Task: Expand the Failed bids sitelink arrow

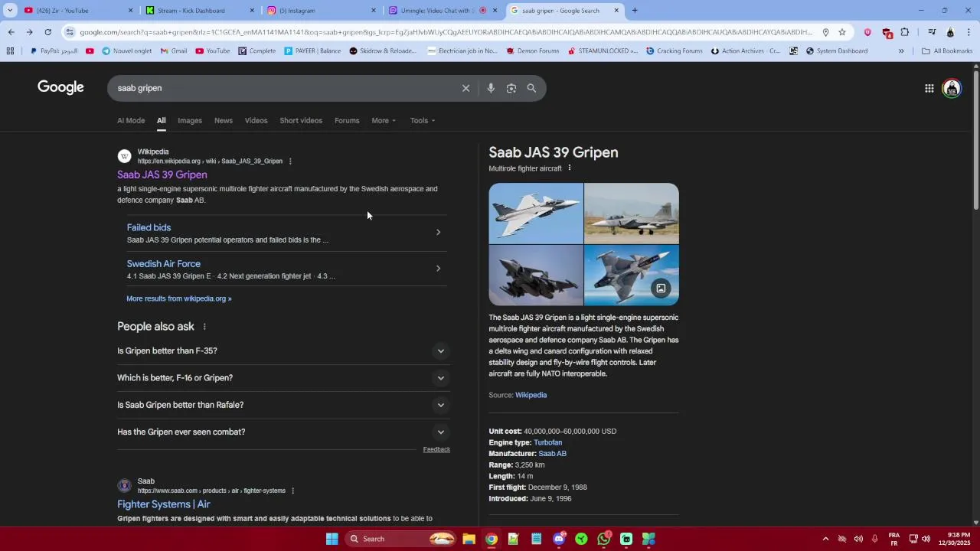Action: click(x=438, y=232)
